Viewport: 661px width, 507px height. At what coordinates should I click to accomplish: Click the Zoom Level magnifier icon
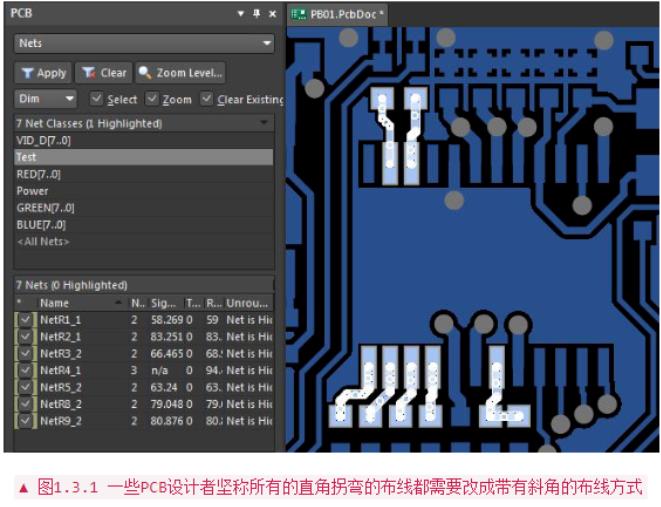[x=145, y=73]
